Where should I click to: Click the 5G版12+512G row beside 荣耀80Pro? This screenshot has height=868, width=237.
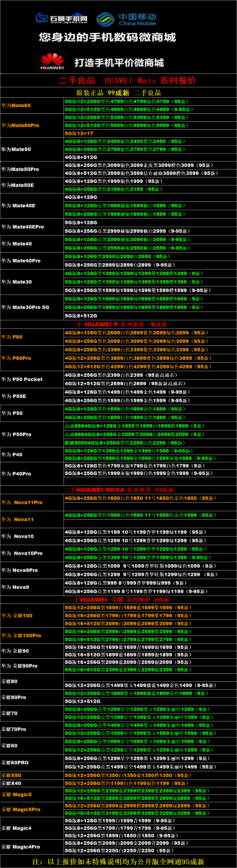click(x=150, y=701)
